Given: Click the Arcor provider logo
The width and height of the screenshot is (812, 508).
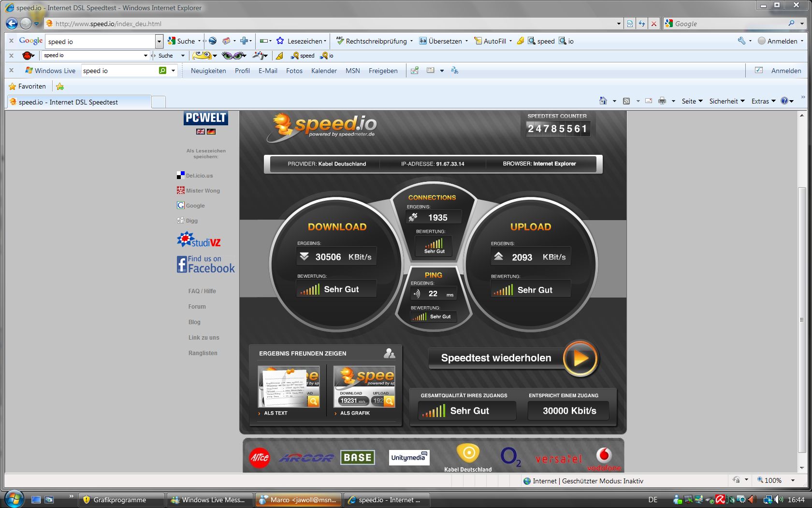Looking at the screenshot, I should [x=306, y=458].
